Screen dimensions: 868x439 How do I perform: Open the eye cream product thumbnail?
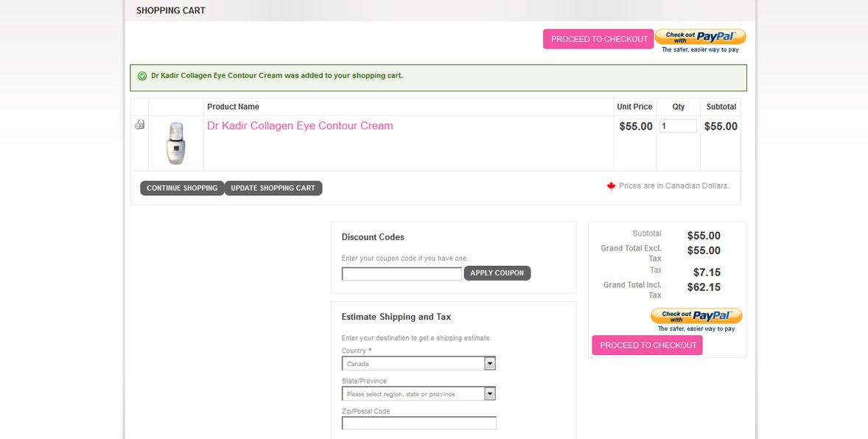pos(176,143)
